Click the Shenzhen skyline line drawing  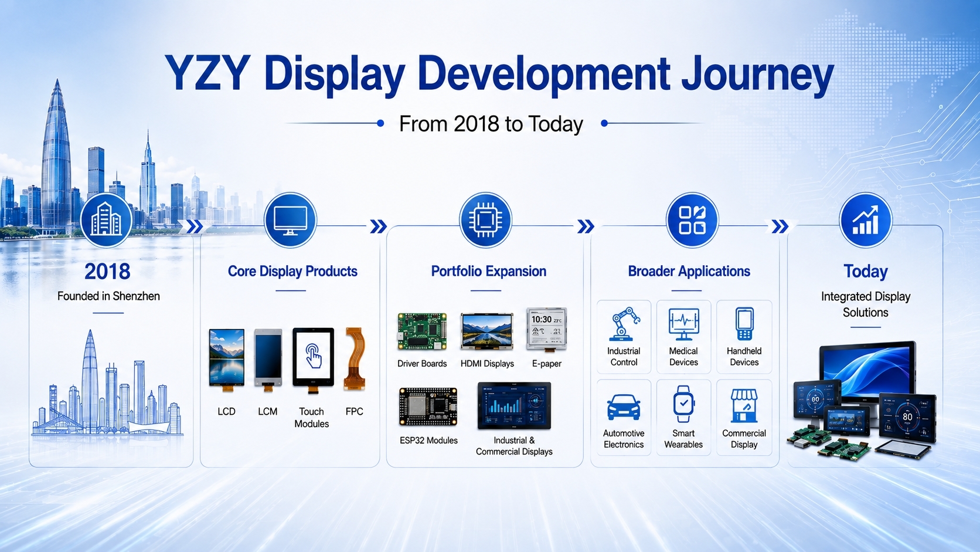[x=107, y=384]
